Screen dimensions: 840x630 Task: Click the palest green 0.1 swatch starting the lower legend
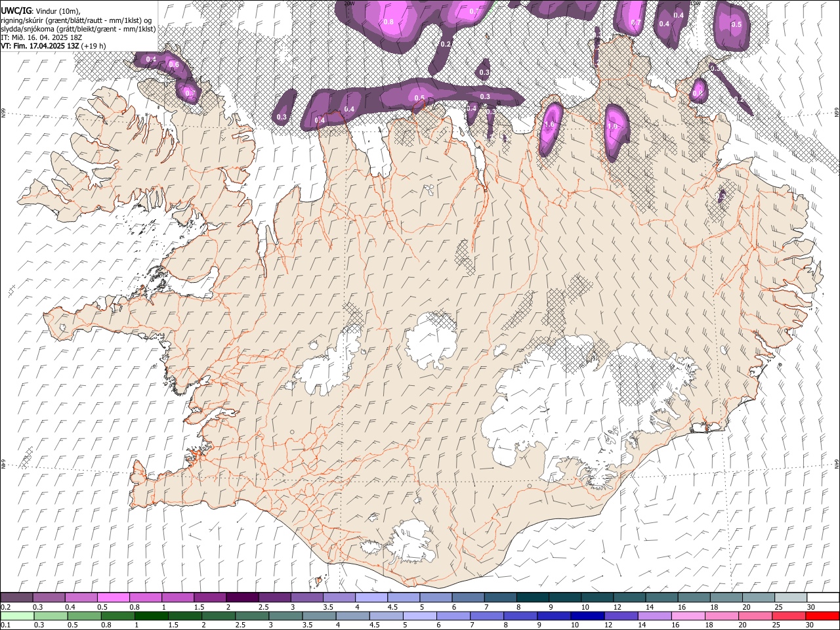point(17,616)
